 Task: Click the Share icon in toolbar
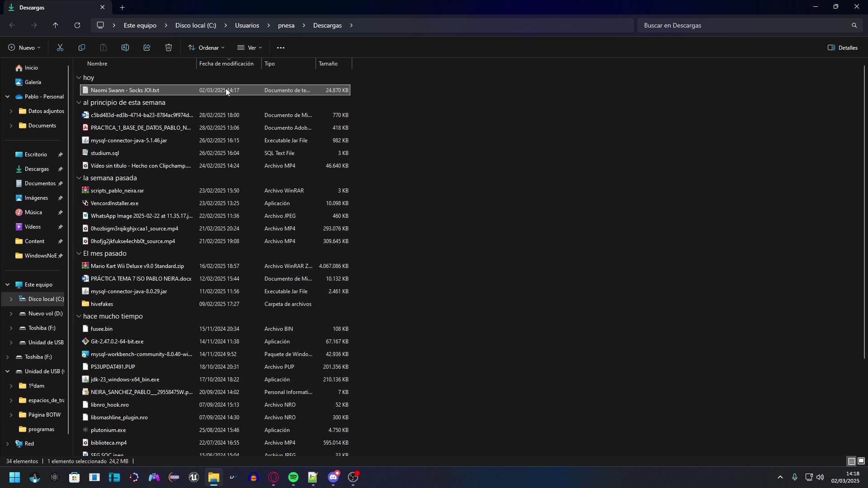point(147,47)
